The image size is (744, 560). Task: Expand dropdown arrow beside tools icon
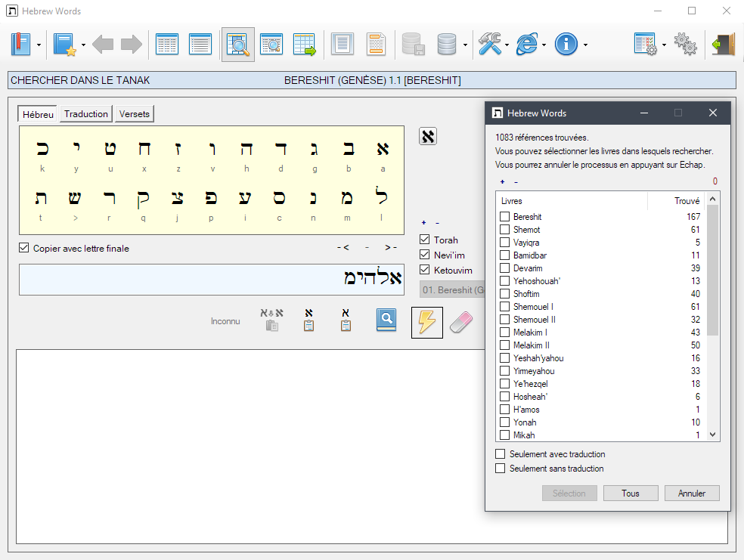click(507, 45)
